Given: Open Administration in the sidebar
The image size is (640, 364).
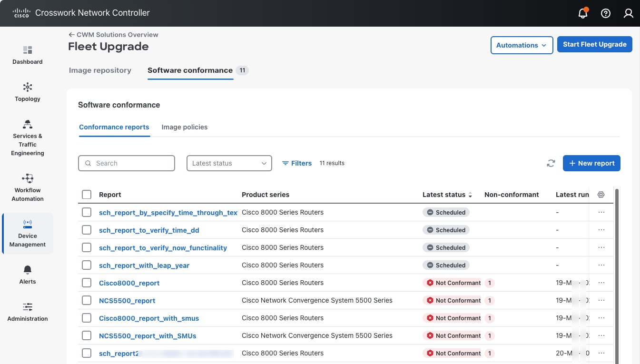Looking at the screenshot, I should tap(28, 312).
